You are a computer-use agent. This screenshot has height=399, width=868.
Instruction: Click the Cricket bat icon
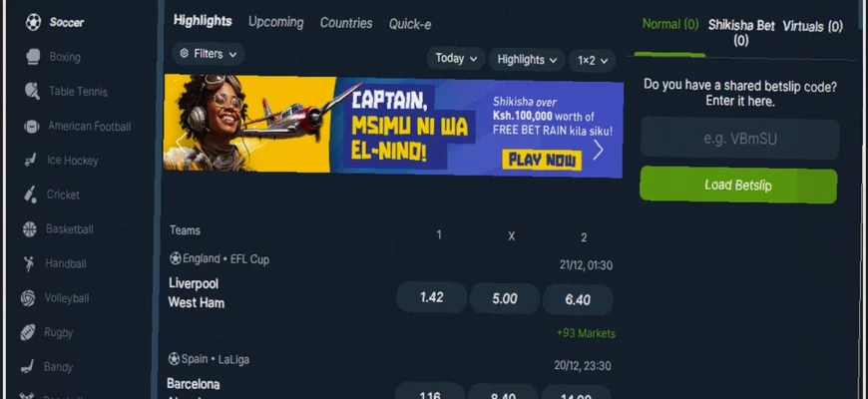tap(30, 195)
